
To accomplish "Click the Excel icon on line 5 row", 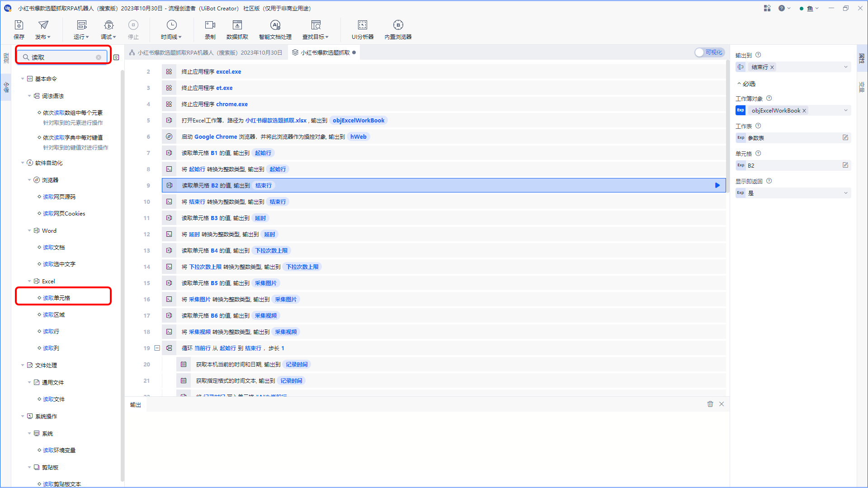I will point(169,120).
